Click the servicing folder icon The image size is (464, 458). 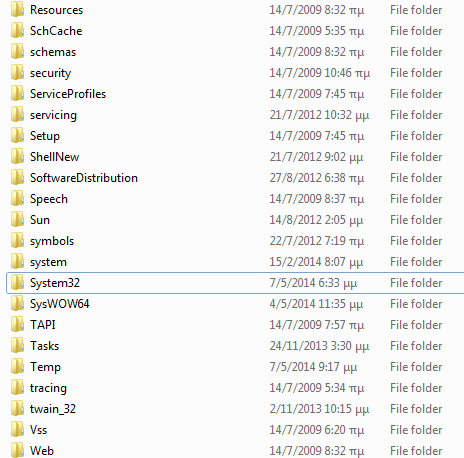(17, 115)
